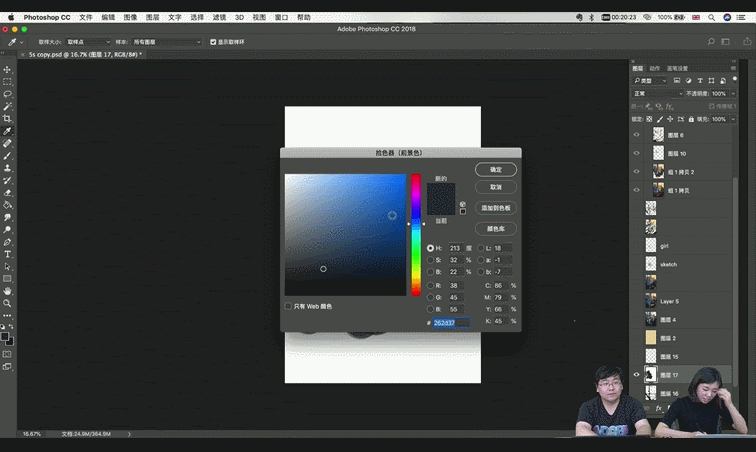Expand the 填充 fill arrow

pyautogui.click(x=733, y=119)
